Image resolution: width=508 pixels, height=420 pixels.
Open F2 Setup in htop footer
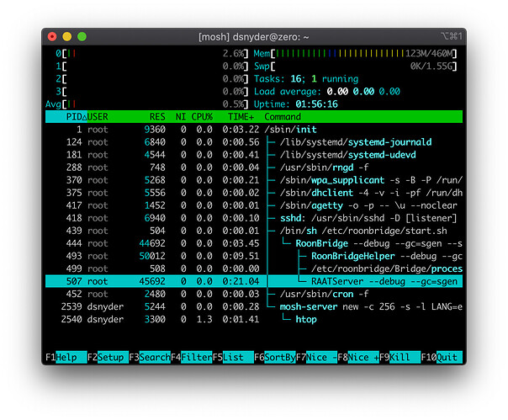pos(108,357)
